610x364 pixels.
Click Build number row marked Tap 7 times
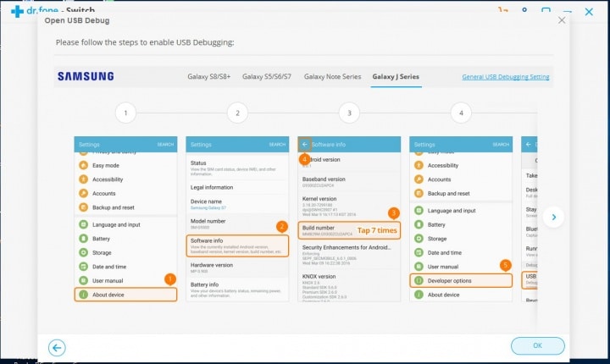pos(348,230)
